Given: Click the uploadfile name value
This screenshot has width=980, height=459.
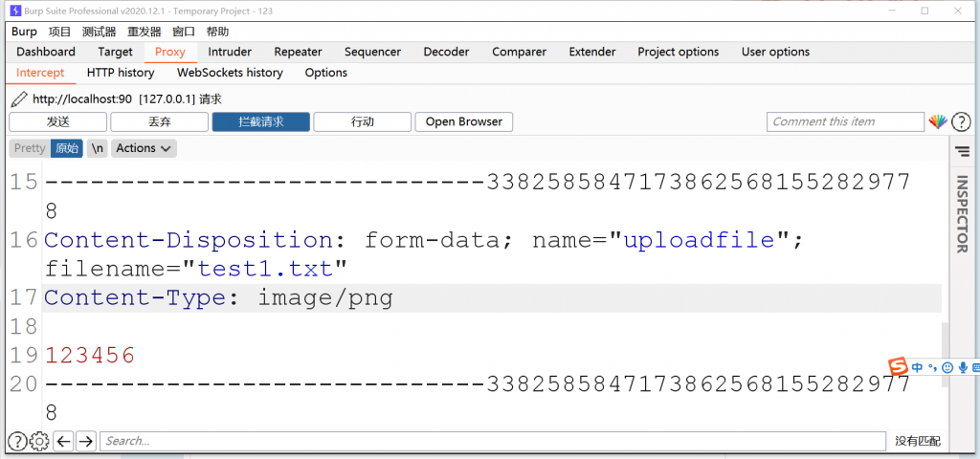Looking at the screenshot, I should coord(700,240).
